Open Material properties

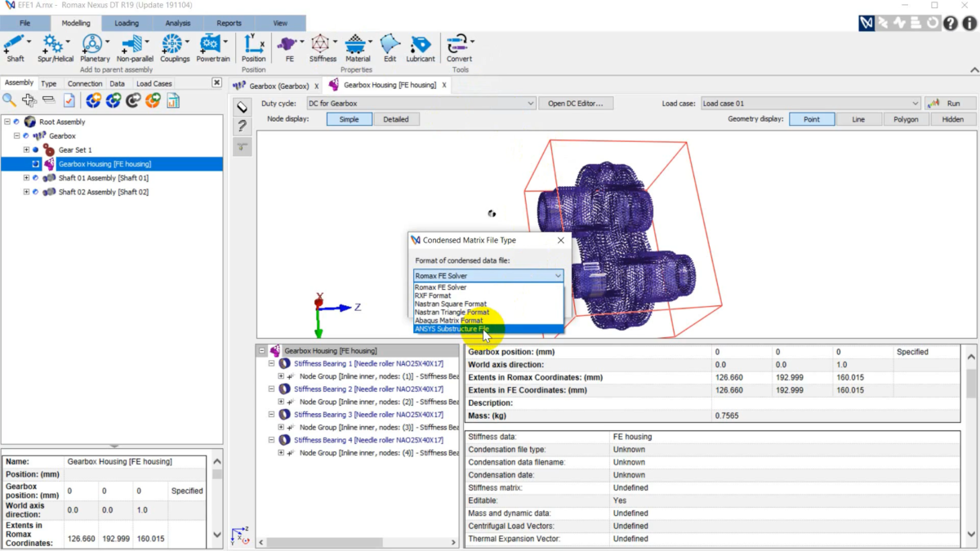(358, 48)
